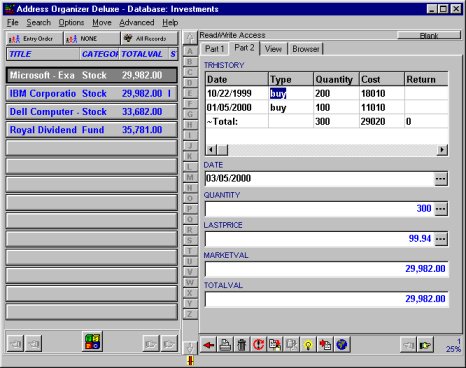Select the IBM Corporation record

coord(92,94)
